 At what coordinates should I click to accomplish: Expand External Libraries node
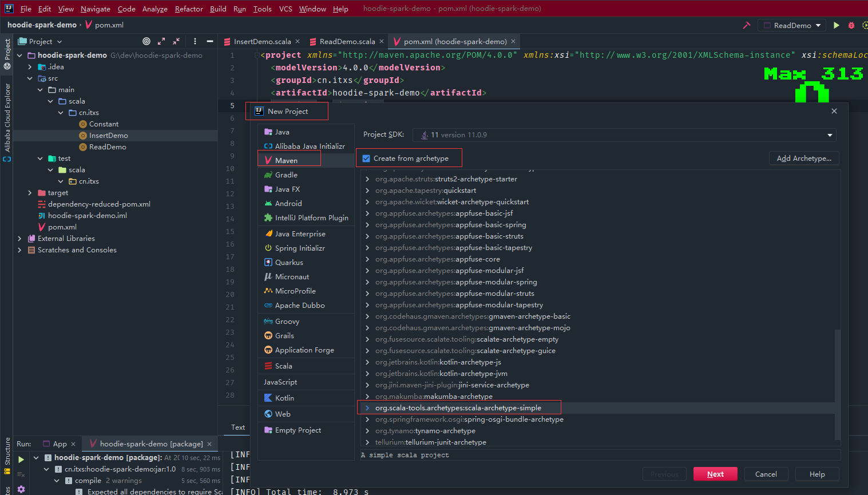[x=19, y=239]
